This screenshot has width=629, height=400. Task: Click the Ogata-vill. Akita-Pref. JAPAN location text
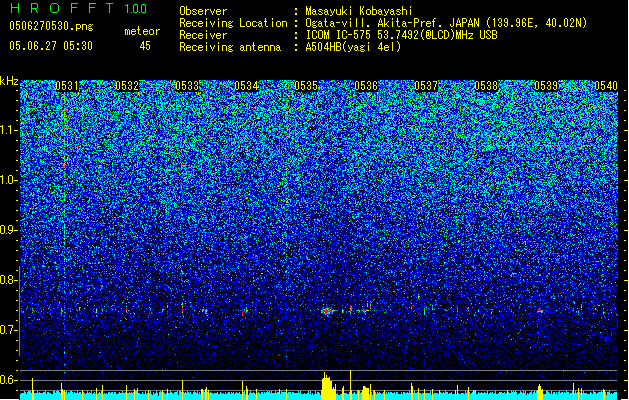click(x=446, y=23)
